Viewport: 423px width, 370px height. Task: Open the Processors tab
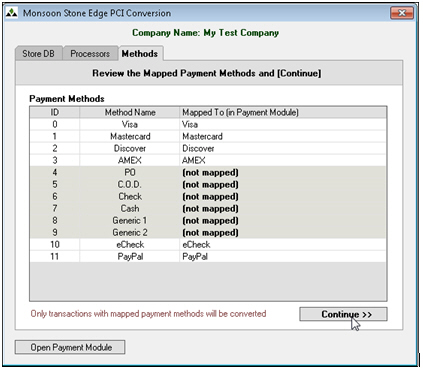(x=90, y=54)
